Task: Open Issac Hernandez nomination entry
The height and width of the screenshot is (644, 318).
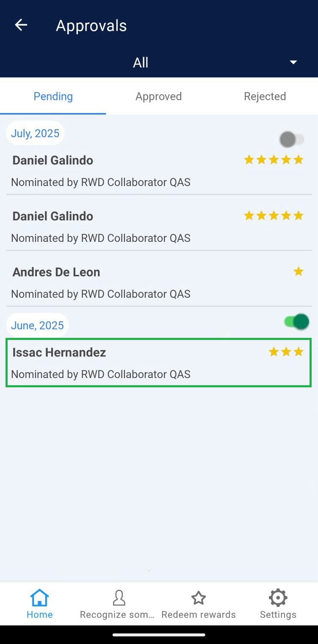Action: (127, 363)
